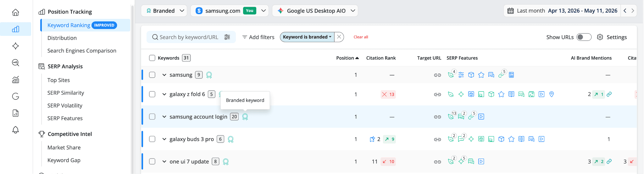Click the branded keyword badge for samsung account login
644x174 pixels.
(245, 117)
